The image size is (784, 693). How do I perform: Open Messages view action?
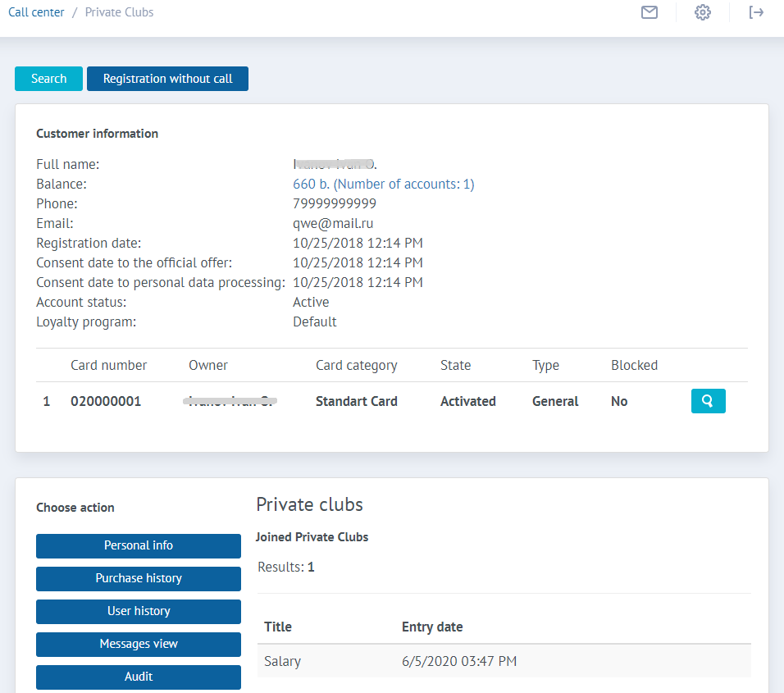(139, 644)
